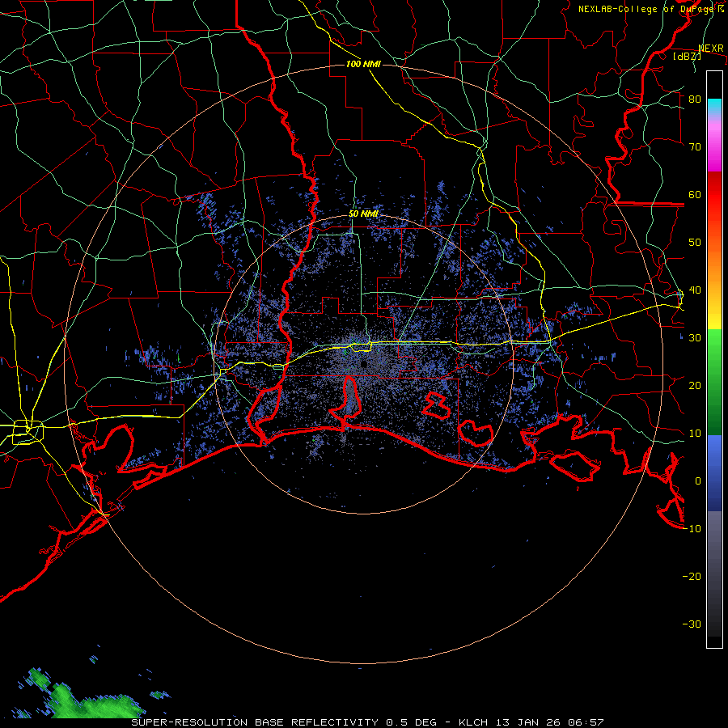The height and width of the screenshot is (728, 728).
Task: Click the 0 dBZ scale label
Action: pos(698,481)
